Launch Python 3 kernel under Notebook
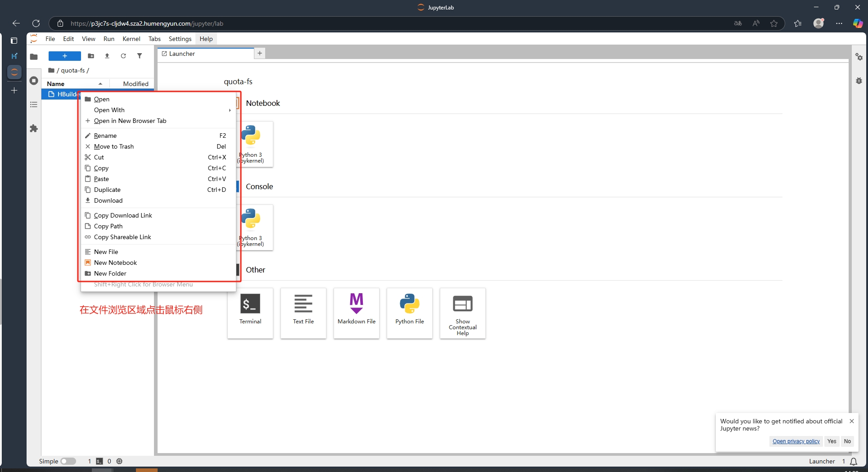 (x=251, y=144)
